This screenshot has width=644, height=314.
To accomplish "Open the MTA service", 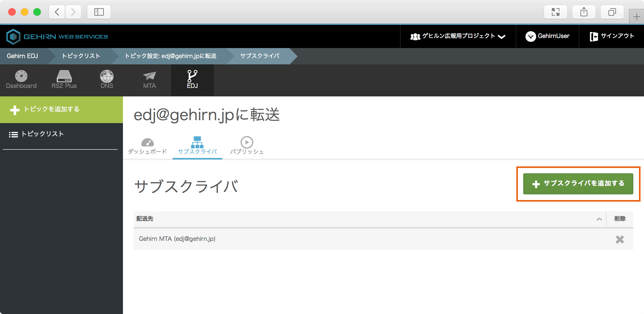I will (x=149, y=80).
